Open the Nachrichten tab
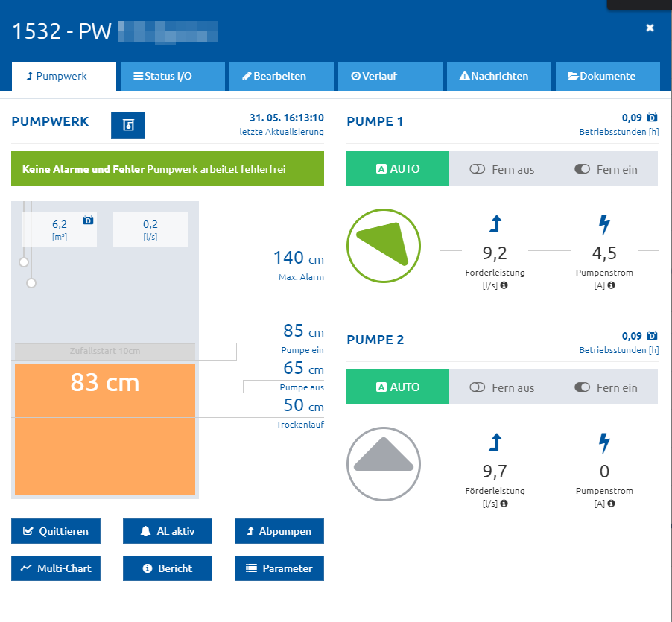The height and width of the screenshot is (622, 672). click(499, 76)
